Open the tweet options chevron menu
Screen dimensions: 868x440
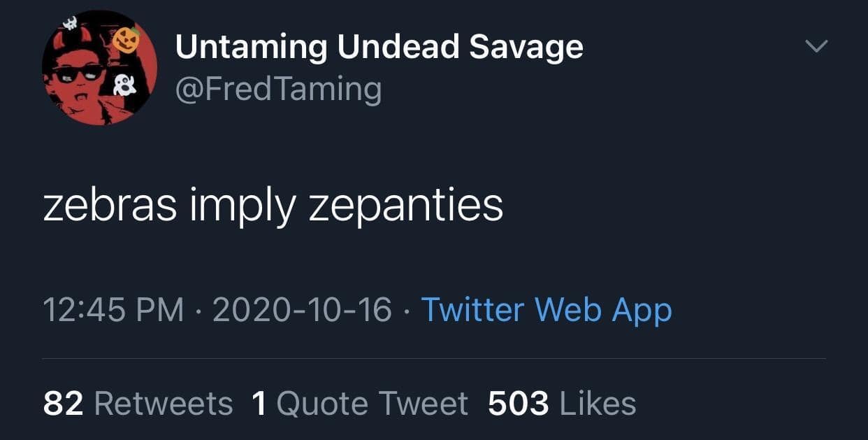[x=816, y=47]
